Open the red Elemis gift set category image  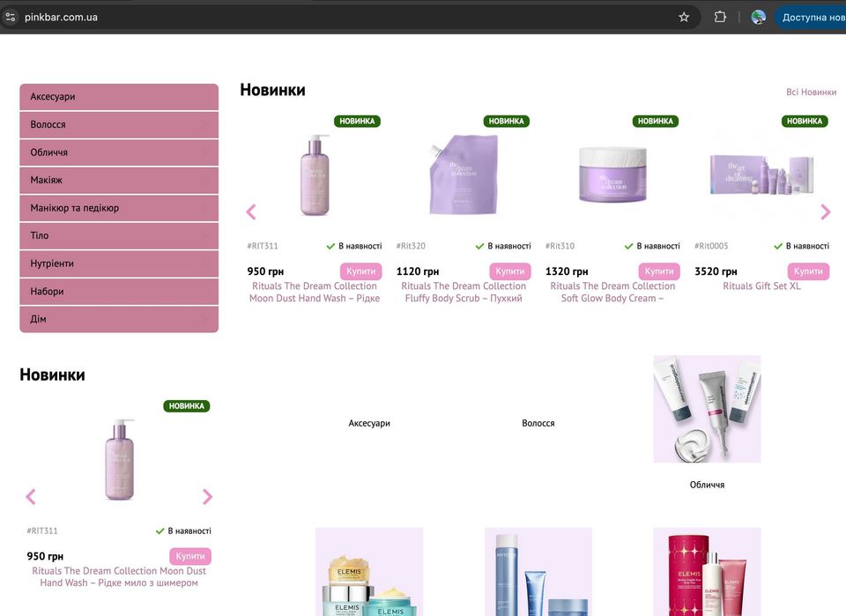pyautogui.click(x=708, y=572)
